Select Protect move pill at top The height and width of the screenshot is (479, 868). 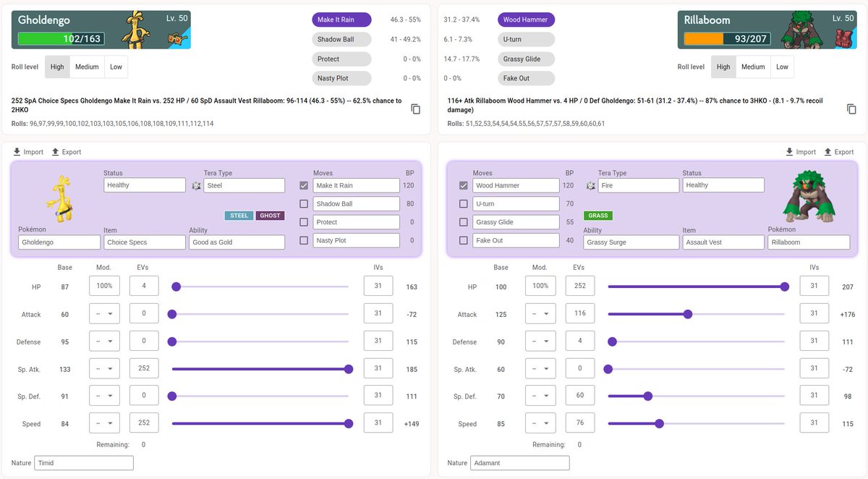pos(341,59)
